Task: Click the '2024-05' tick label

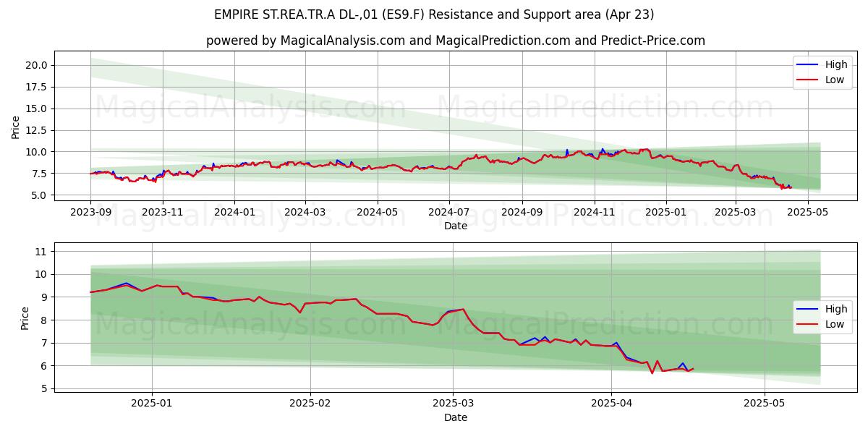Action: pyautogui.click(x=377, y=212)
